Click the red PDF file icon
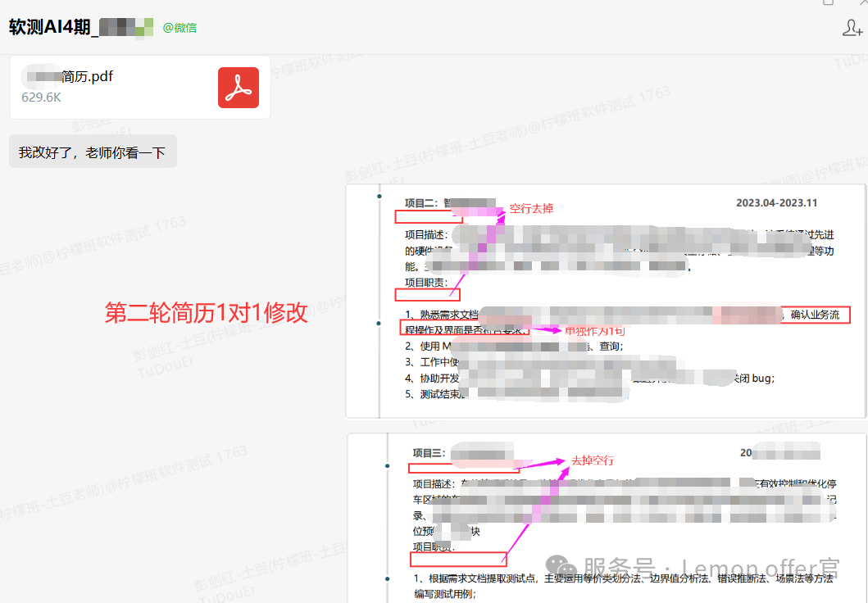This screenshot has height=603, width=868. 238,88
